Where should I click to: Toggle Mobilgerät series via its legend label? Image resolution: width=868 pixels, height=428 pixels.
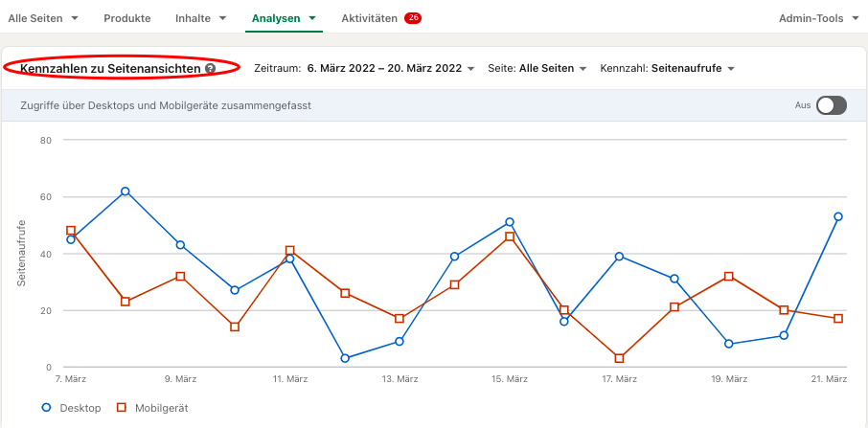(161, 408)
